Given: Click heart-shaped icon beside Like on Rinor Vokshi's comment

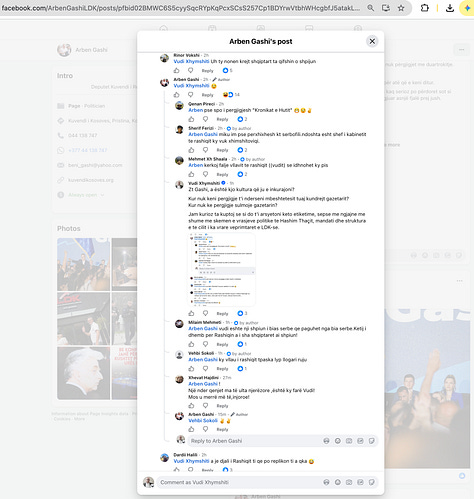Looking at the screenshot, I should point(190,71).
